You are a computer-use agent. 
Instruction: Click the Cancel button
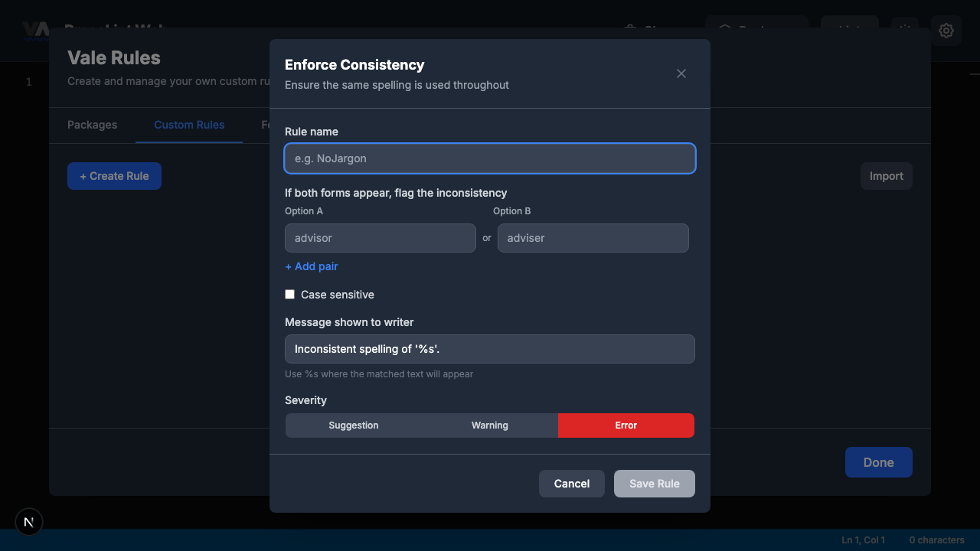pyautogui.click(x=571, y=483)
